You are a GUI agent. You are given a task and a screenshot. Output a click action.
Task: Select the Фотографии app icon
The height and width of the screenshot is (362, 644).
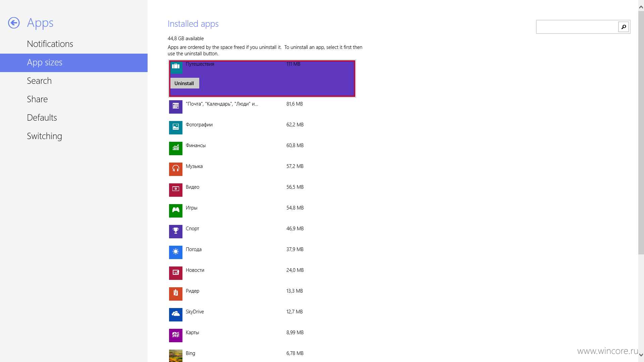(x=176, y=127)
